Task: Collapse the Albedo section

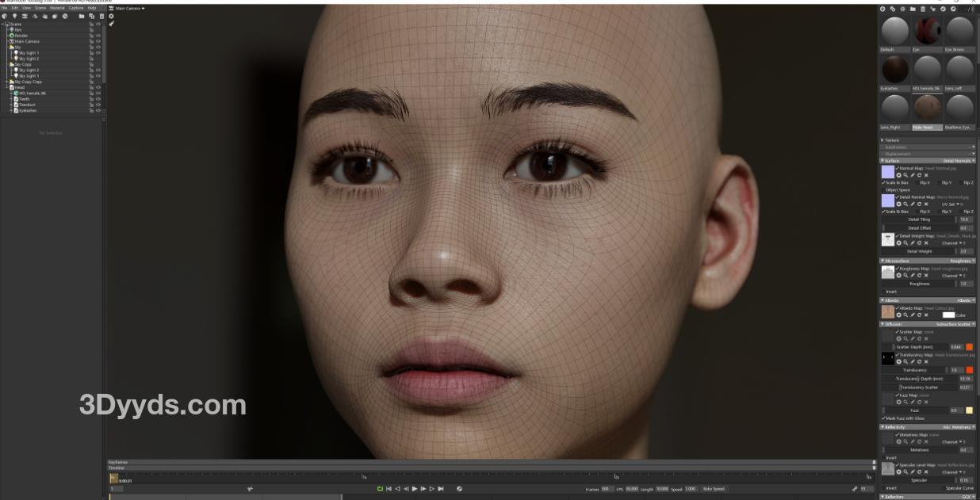Action: point(882,300)
